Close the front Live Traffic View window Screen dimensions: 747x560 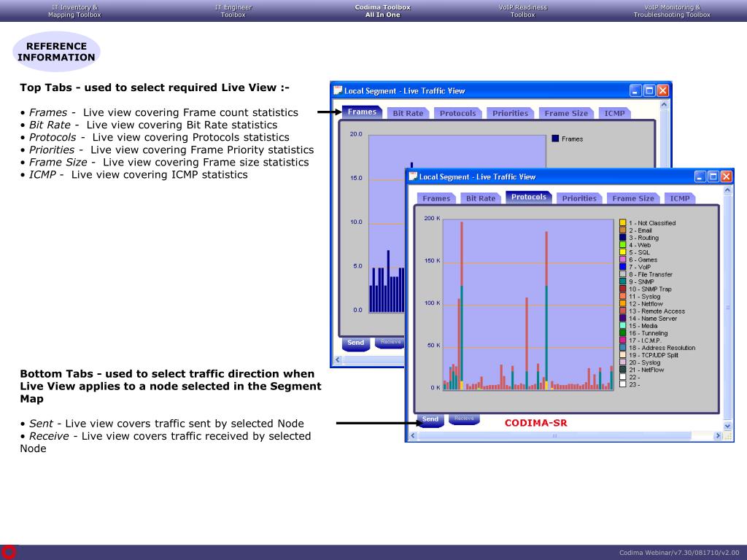click(x=726, y=176)
